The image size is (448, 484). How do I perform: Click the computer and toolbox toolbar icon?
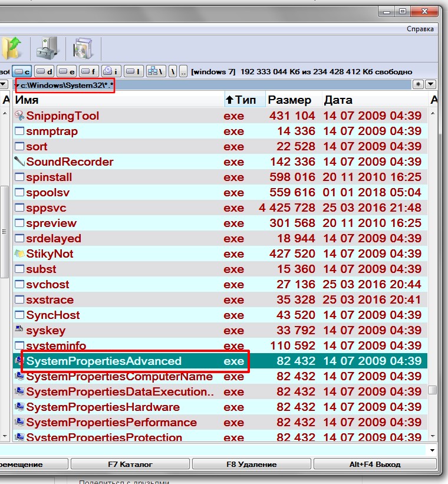(46, 48)
